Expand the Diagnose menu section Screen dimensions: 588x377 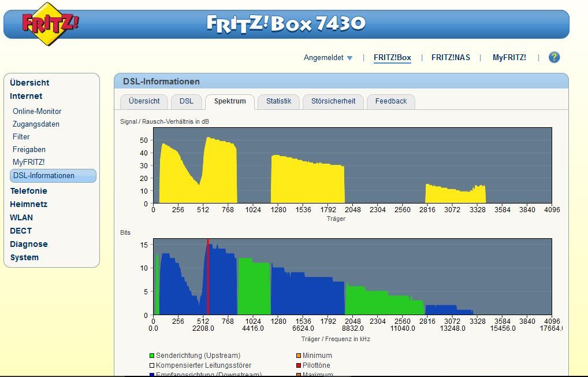pos(29,245)
